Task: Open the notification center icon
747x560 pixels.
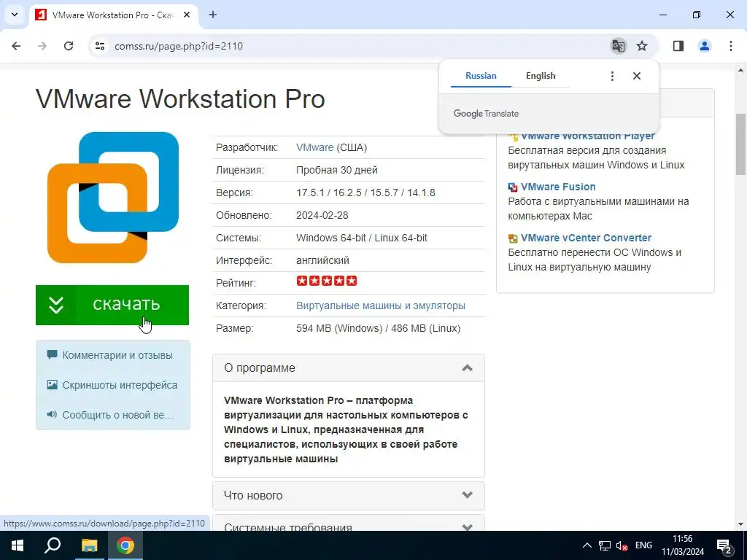Action: tap(724, 545)
